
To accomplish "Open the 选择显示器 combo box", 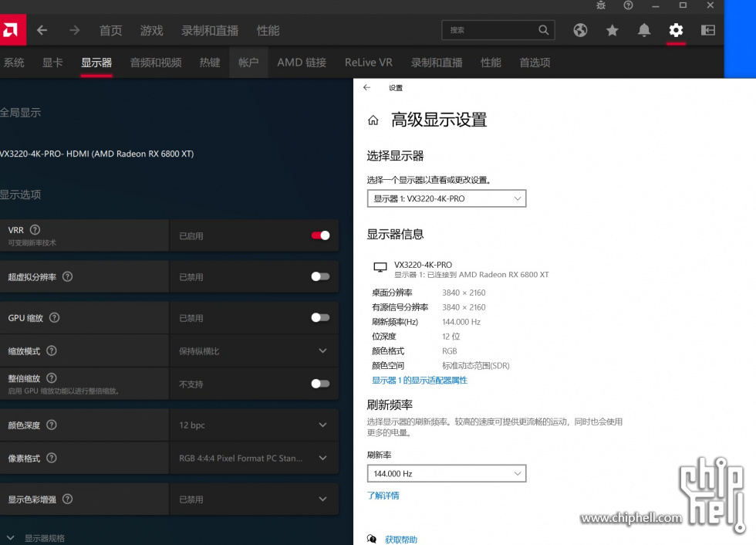I will point(447,198).
